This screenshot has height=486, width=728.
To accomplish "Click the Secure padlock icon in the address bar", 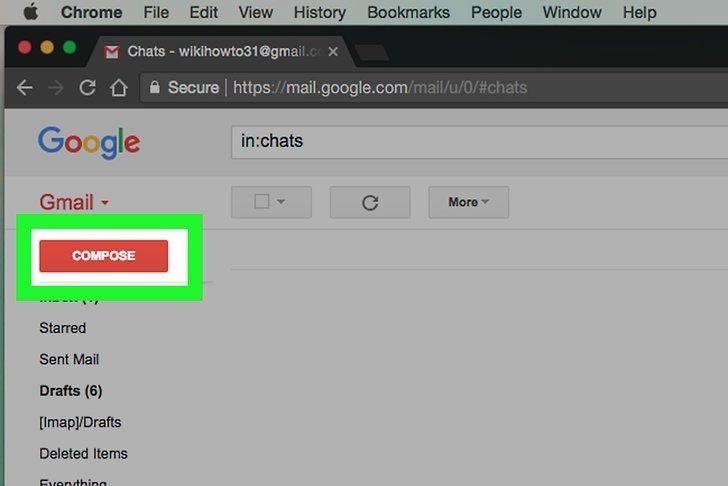I will pyautogui.click(x=155, y=87).
